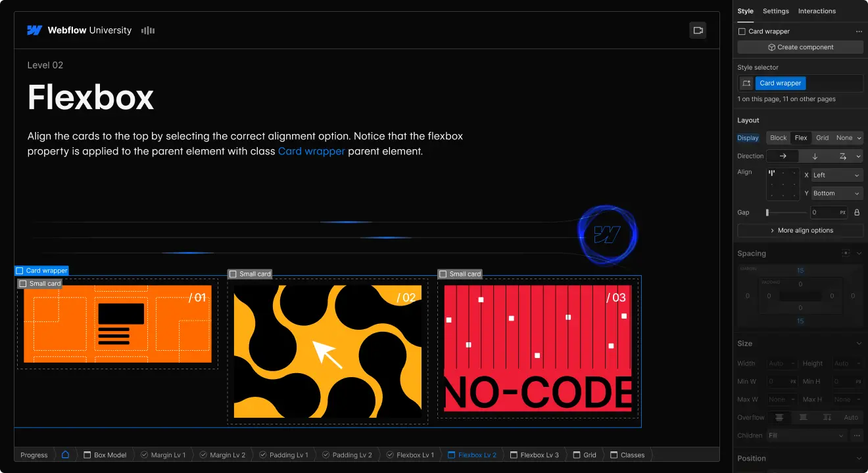The image size is (868, 473).
Task: Select the vertical flex Direction icon
Action: click(814, 156)
